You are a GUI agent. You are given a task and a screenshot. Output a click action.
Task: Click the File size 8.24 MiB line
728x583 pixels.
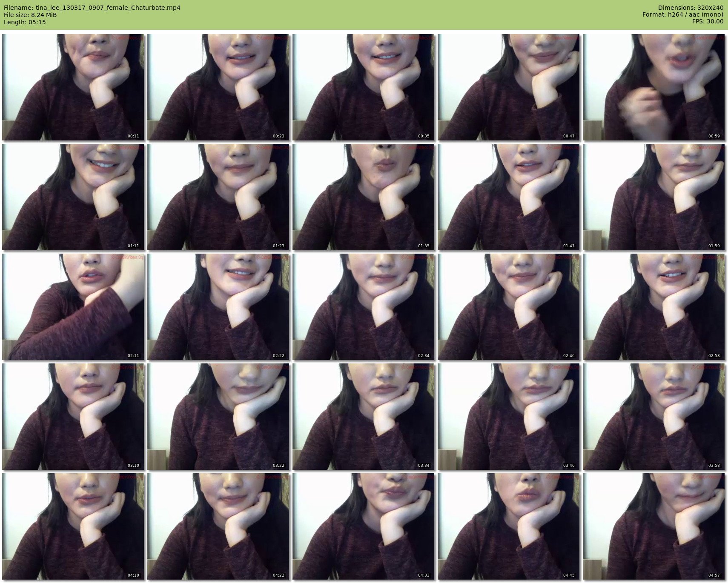30,15
